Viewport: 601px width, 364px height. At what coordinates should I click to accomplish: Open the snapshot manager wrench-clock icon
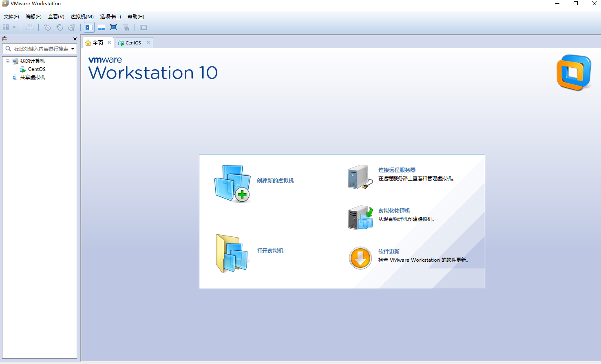[x=72, y=27]
